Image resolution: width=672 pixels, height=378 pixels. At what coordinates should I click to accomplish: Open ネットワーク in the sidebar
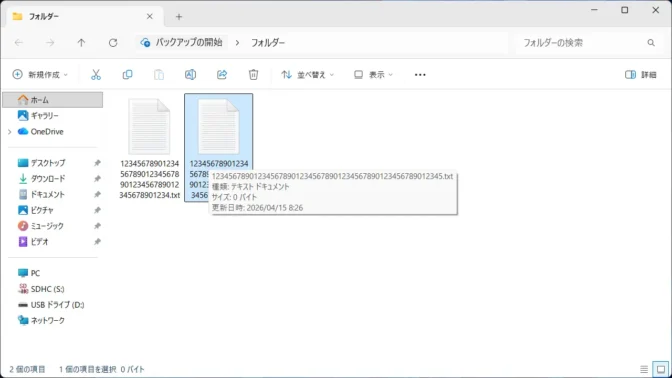click(x=41, y=321)
